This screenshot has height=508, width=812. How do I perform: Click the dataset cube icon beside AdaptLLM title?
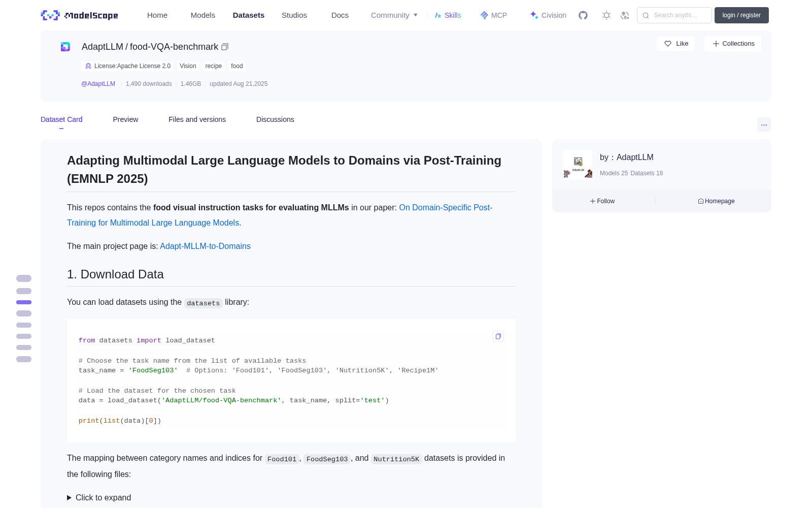pyautogui.click(x=65, y=47)
